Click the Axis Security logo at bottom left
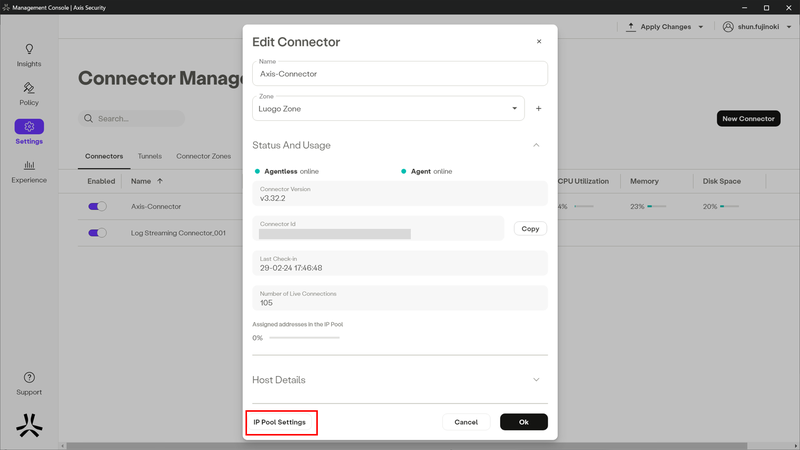800x450 pixels. (x=29, y=425)
